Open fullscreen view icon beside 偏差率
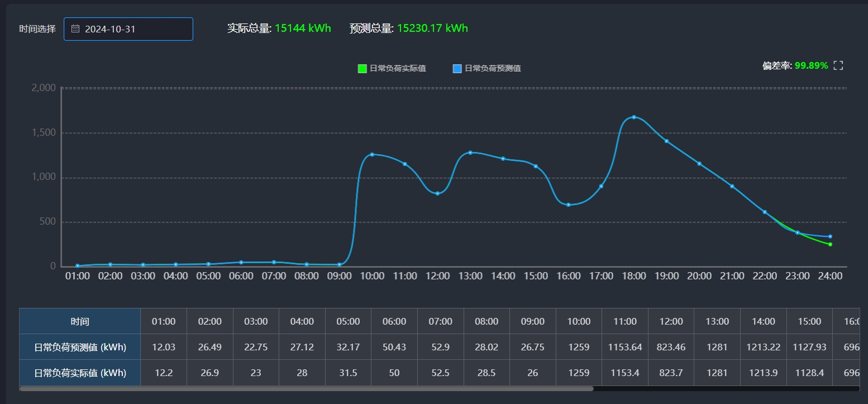Image resolution: width=868 pixels, height=404 pixels. tap(838, 66)
